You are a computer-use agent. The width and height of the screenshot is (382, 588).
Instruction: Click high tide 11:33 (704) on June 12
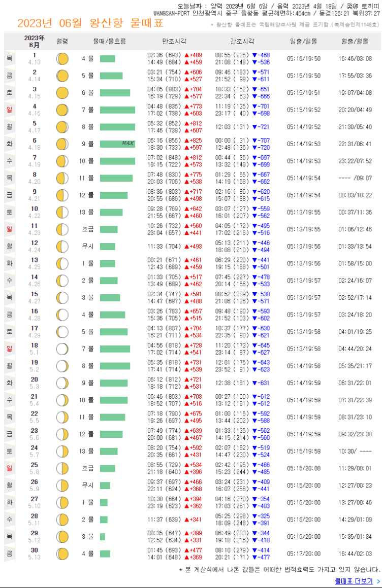tap(164, 247)
